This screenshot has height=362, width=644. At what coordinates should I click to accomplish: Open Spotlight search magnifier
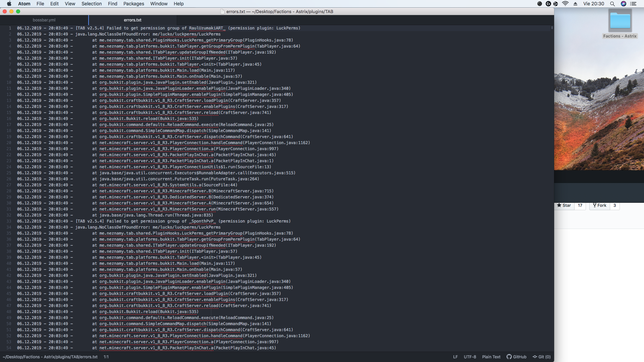click(x=612, y=4)
